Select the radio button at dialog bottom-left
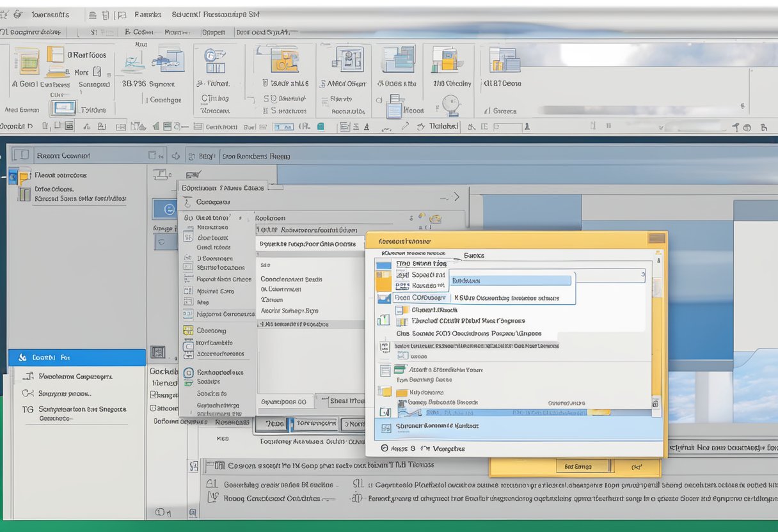The height and width of the screenshot is (532, 778). click(385, 449)
